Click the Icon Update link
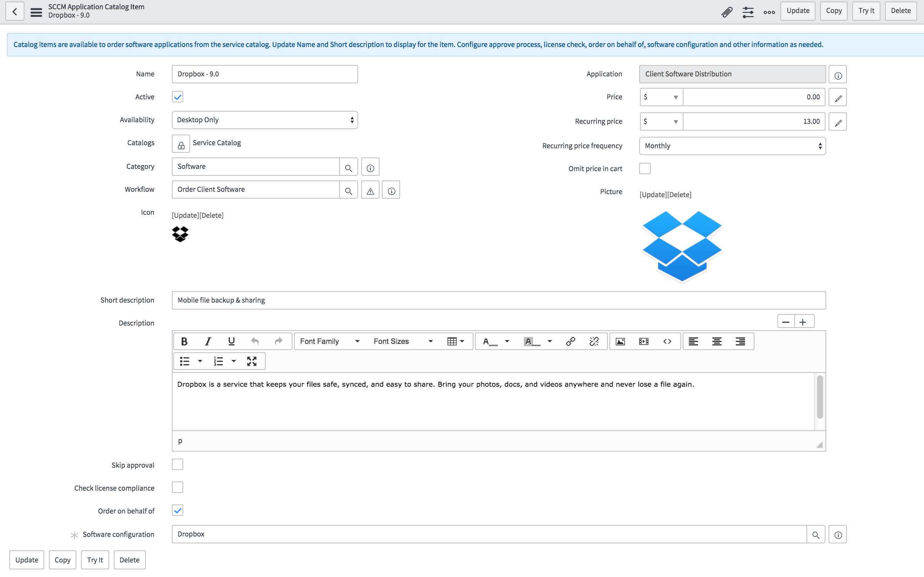The height and width of the screenshot is (577, 924). coord(185,215)
